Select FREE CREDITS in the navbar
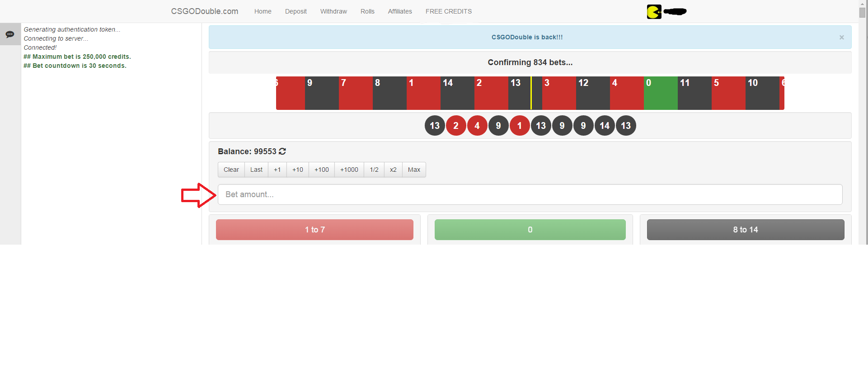This screenshot has height=369, width=868. click(x=449, y=11)
